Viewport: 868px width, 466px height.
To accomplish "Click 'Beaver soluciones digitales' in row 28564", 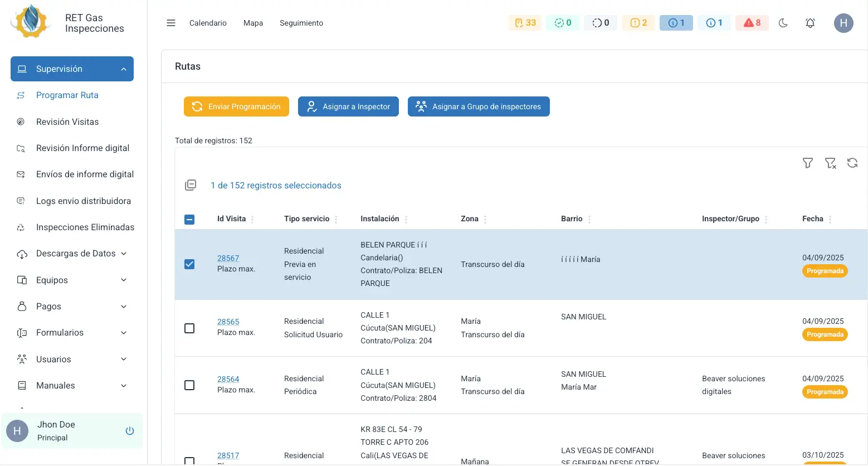I will (x=733, y=385).
